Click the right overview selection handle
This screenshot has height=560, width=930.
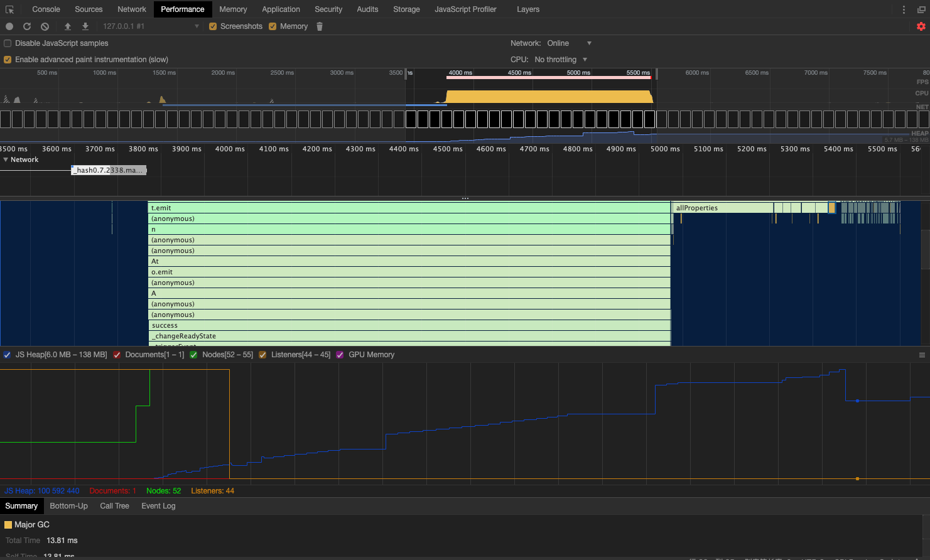click(656, 73)
